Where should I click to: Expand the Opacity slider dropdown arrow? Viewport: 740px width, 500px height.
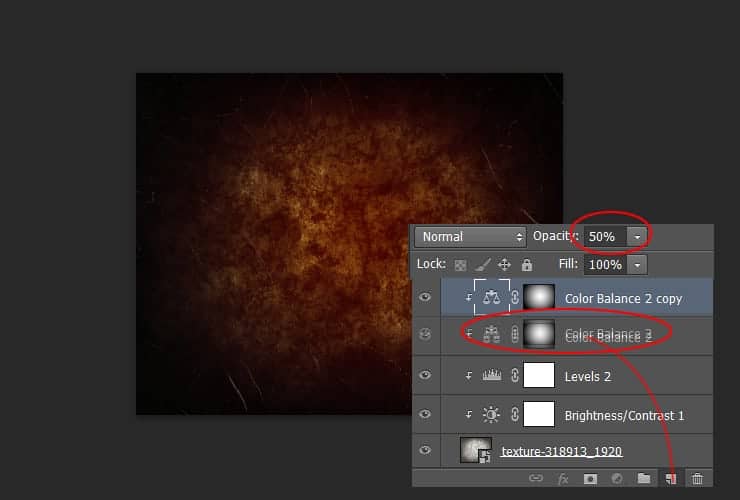click(x=638, y=237)
